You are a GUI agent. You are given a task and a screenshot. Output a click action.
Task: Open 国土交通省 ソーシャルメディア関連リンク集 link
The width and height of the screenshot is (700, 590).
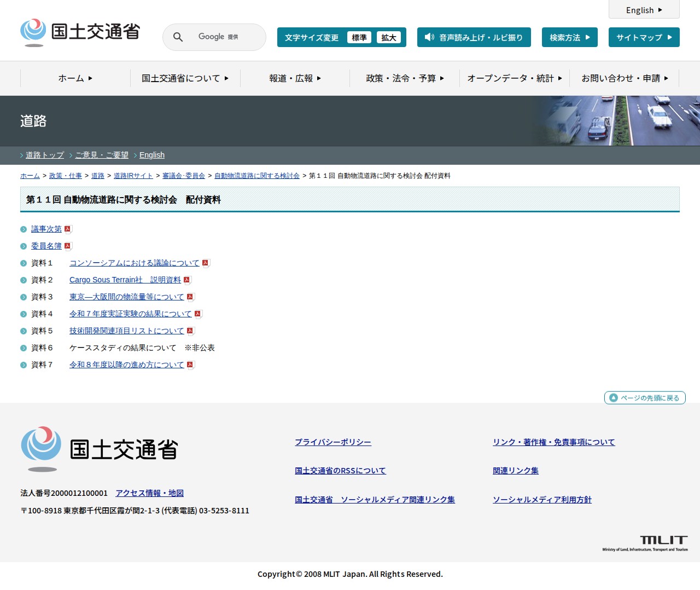[375, 500]
